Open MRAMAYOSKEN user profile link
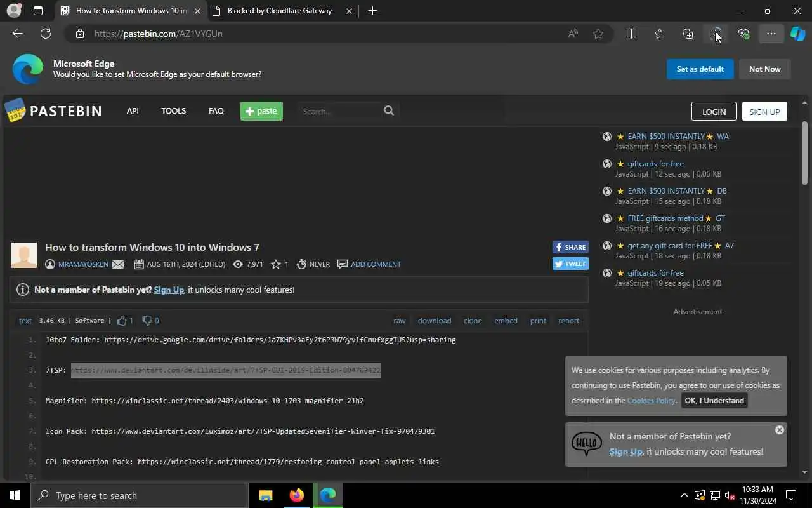This screenshot has width=812, height=508. pos(83,264)
